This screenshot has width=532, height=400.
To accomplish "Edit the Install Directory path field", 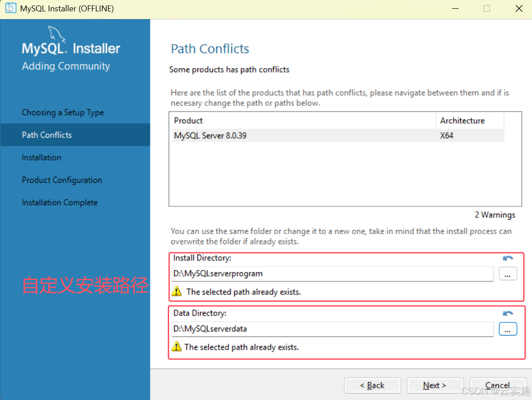I will click(332, 274).
